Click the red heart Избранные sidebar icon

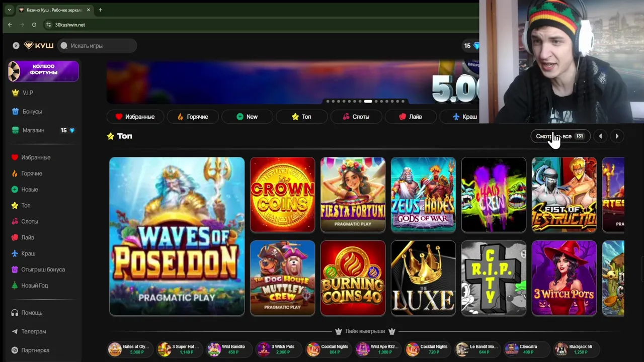[x=15, y=157]
